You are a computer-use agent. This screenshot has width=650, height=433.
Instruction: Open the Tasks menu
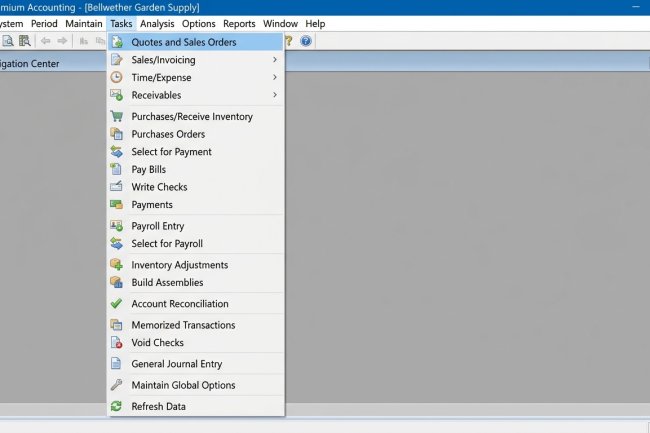(x=121, y=24)
